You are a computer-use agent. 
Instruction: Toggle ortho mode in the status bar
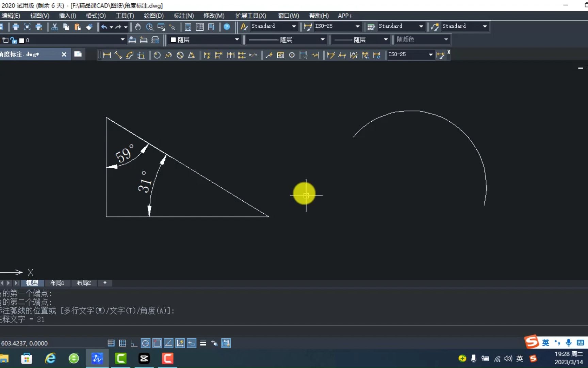[134, 343]
